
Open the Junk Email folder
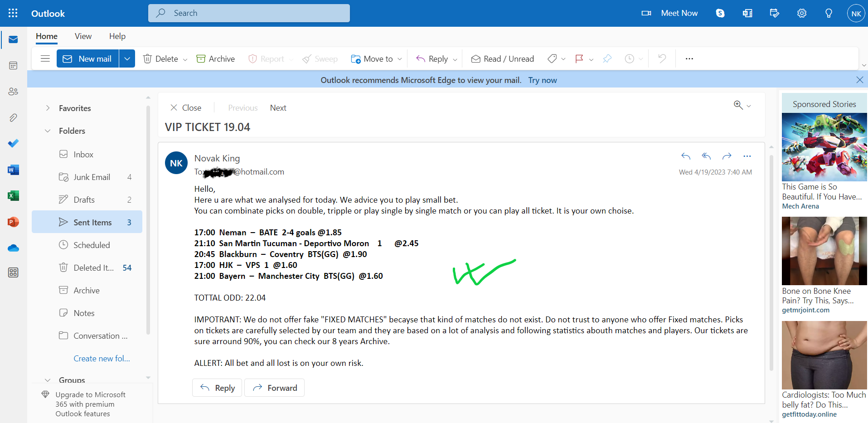click(x=87, y=177)
